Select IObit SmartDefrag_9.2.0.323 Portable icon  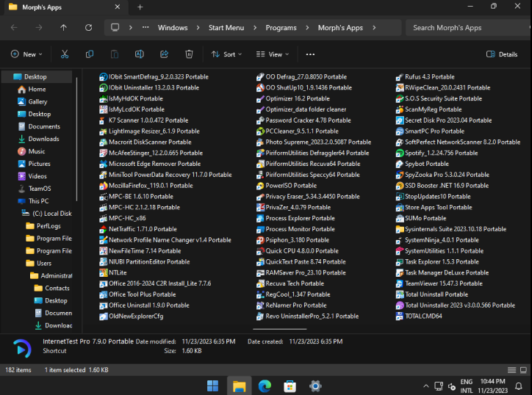coord(103,77)
